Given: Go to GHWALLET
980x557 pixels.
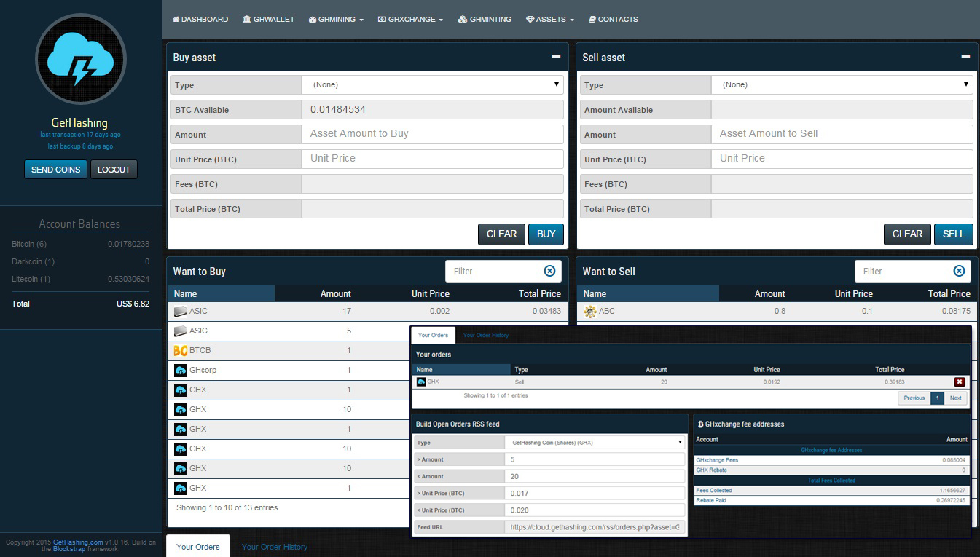Looking at the screenshot, I should [x=268, y=20].
